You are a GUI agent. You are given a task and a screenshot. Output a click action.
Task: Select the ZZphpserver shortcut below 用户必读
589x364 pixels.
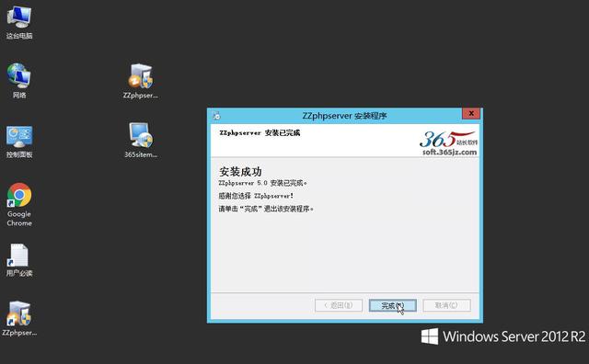[x=19, y=318]
